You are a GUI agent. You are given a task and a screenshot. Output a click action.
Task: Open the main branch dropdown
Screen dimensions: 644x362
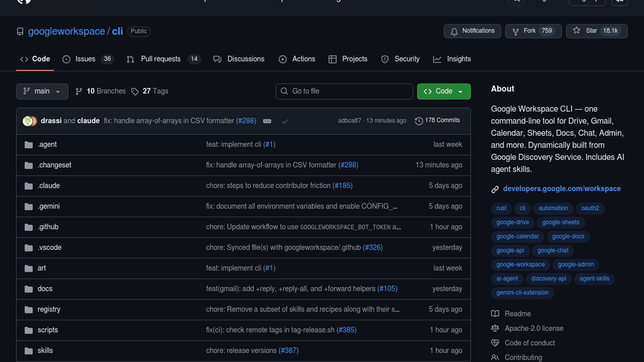coord(42,91)
